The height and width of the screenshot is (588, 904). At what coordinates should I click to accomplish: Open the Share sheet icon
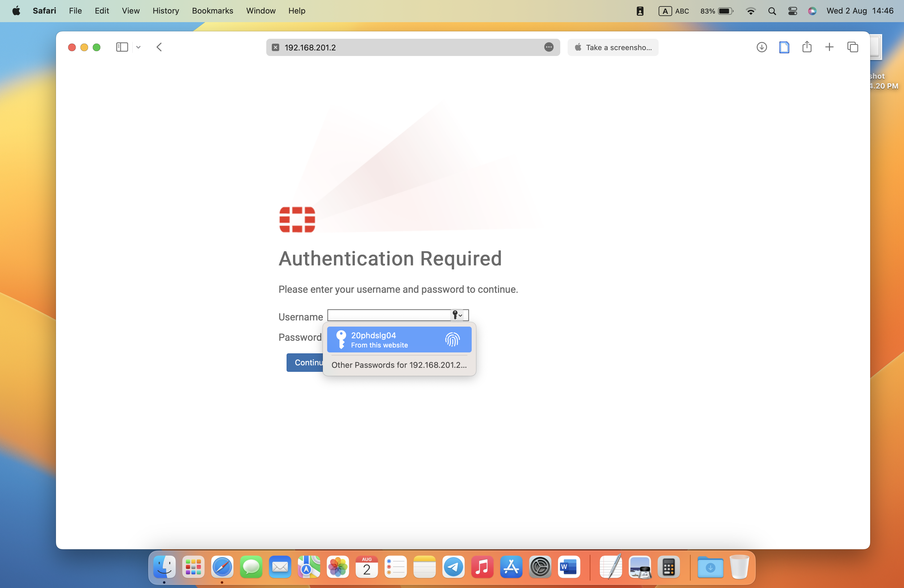point(807,47)
